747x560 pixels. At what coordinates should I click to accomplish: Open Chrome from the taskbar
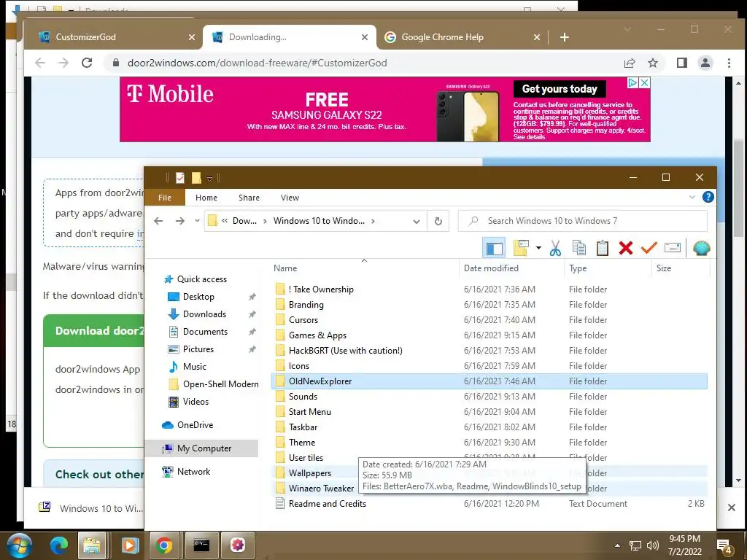(164, 545)
